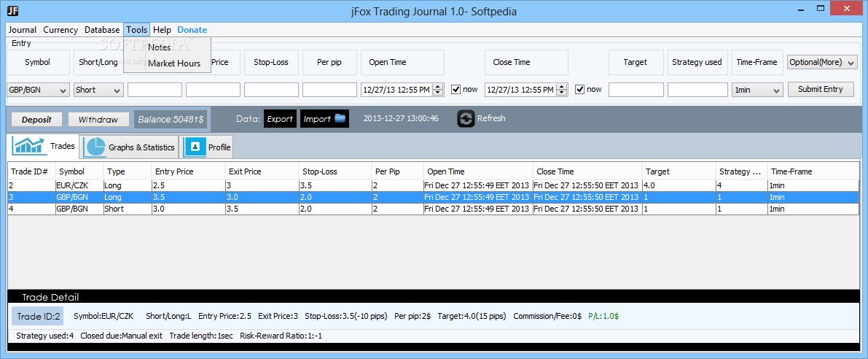The width and height of the screenshot is (868, 359).
Task: Toggle the Close Time now checkbox
Action: click(580, 89)
